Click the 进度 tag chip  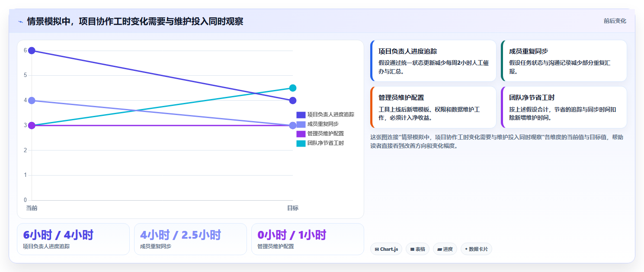(445, 249)
